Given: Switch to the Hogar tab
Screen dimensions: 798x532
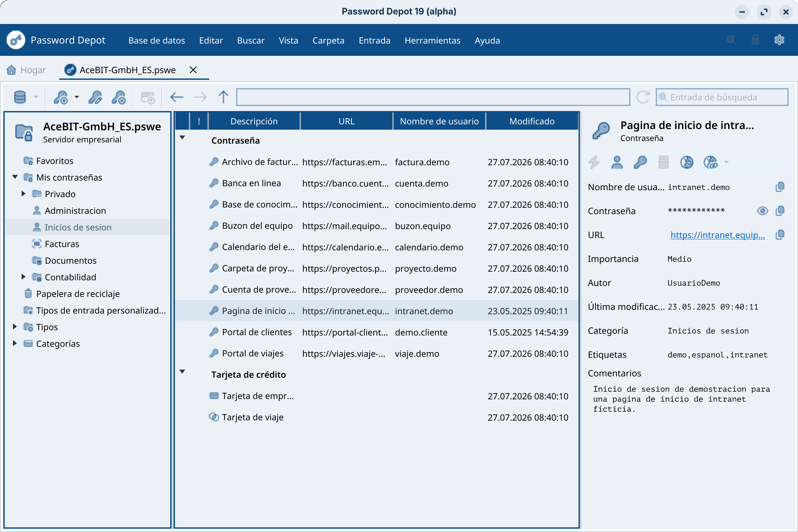Looking at the screenshot, I should click(26, 70).
